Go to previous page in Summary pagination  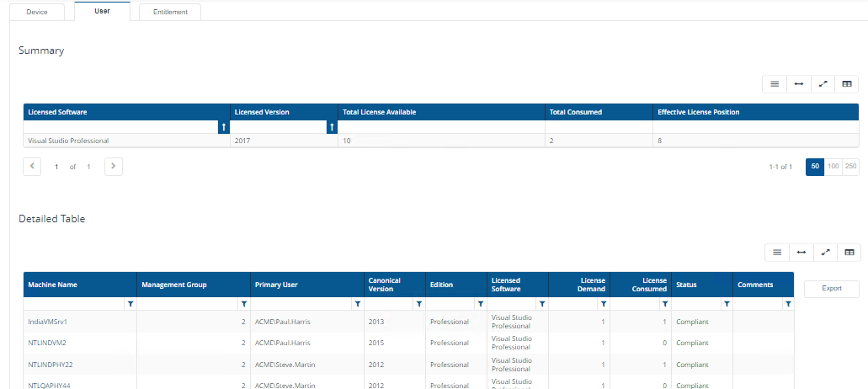tap(32, 166)
